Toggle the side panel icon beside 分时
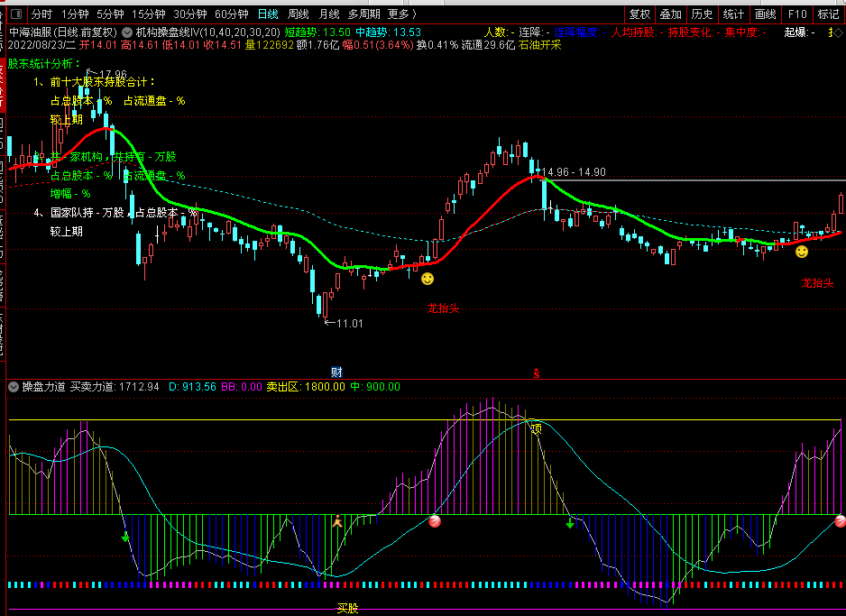This screenshot has width=846, height=616. coord(16,14)
